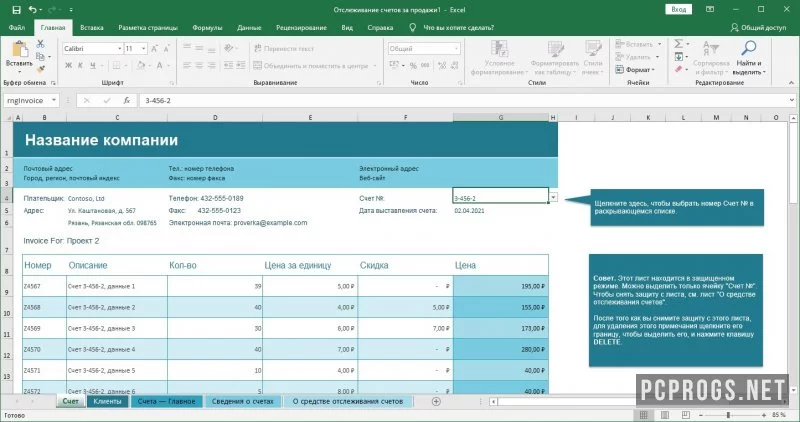Click the Borders icon in the font group
The height and width of the screenshot is (422, 800).
[x=116, y=65]
